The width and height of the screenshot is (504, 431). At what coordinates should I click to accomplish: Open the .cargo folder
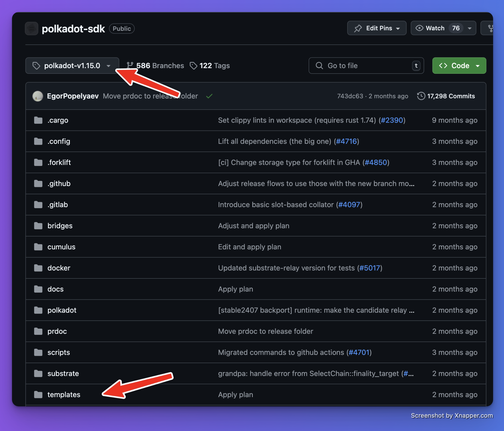(58, 120)
